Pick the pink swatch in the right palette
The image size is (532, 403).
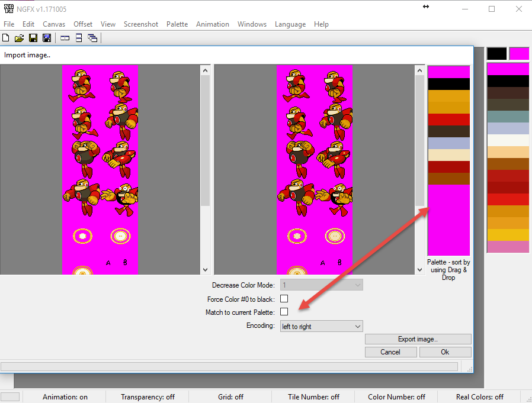(x=508, y=247)
